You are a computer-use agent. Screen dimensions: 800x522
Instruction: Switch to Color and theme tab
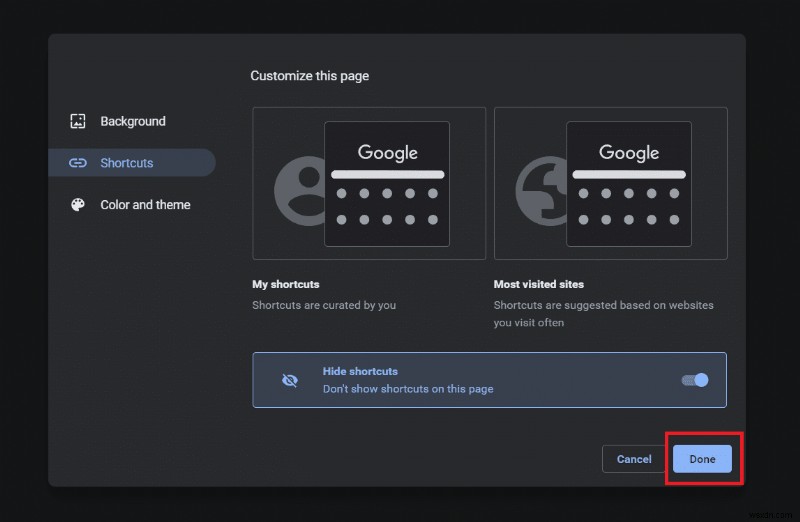pyautogui.click(x=145, y=205)
